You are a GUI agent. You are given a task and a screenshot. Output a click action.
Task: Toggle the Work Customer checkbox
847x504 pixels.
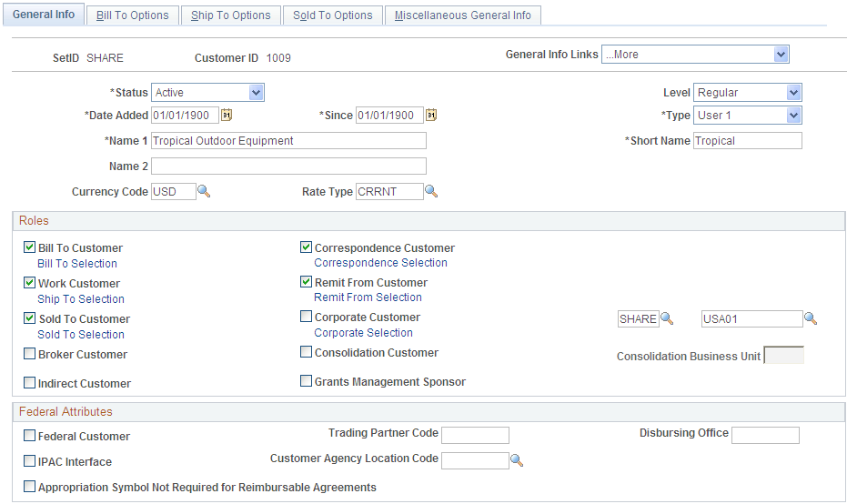tap(30, 283)
